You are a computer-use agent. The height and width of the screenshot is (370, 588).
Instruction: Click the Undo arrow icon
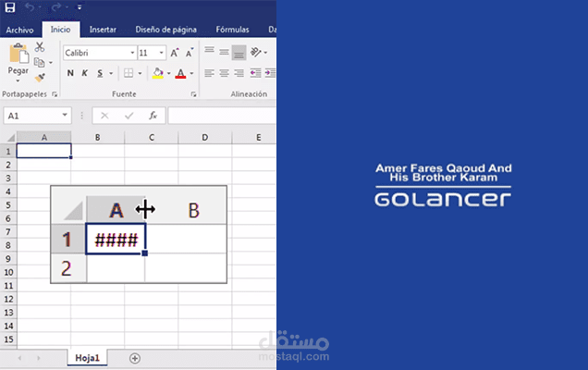(x=30, y=7)
